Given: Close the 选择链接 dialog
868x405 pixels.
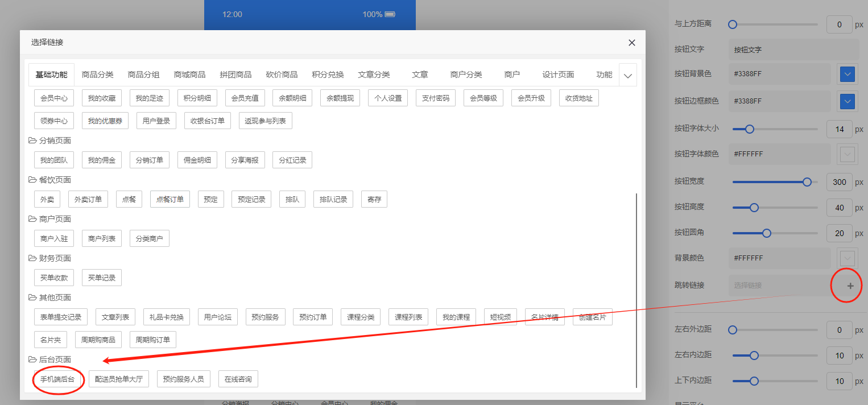Looking at the screenshot, I should pyautogui.click(x=631, y=43).
